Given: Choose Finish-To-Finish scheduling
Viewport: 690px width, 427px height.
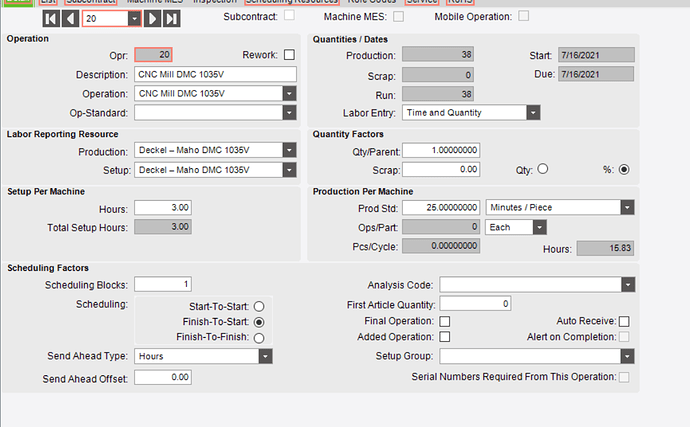Looking at the screenshot, I should tap(259, 338).
